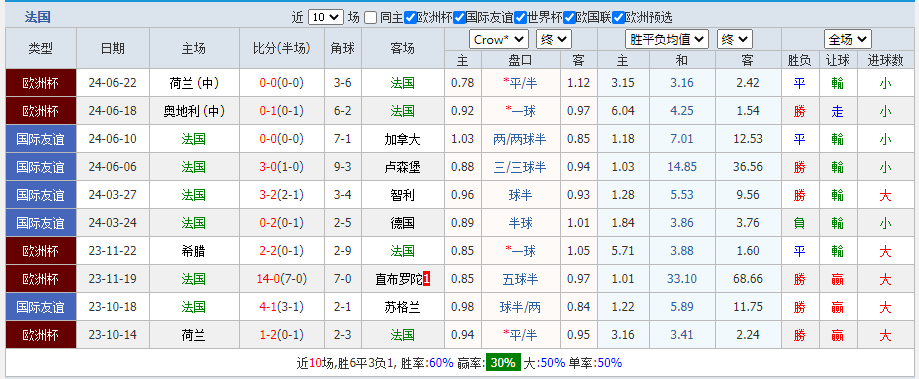The height and width of the screenshot is (379, 919).
Task: Click the 3-2(2-1) score
Action: [282, 195]
